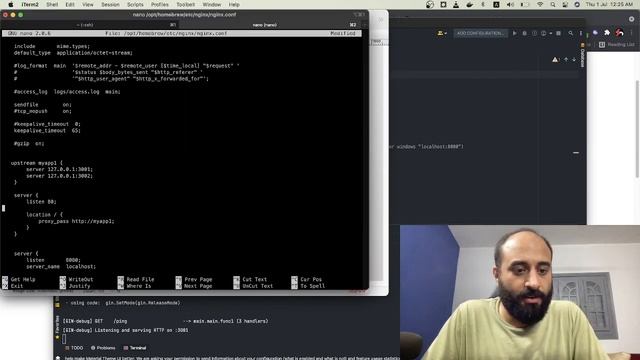Open the Window menu
This screenshot has width=640, height=360.
point(212,4)
